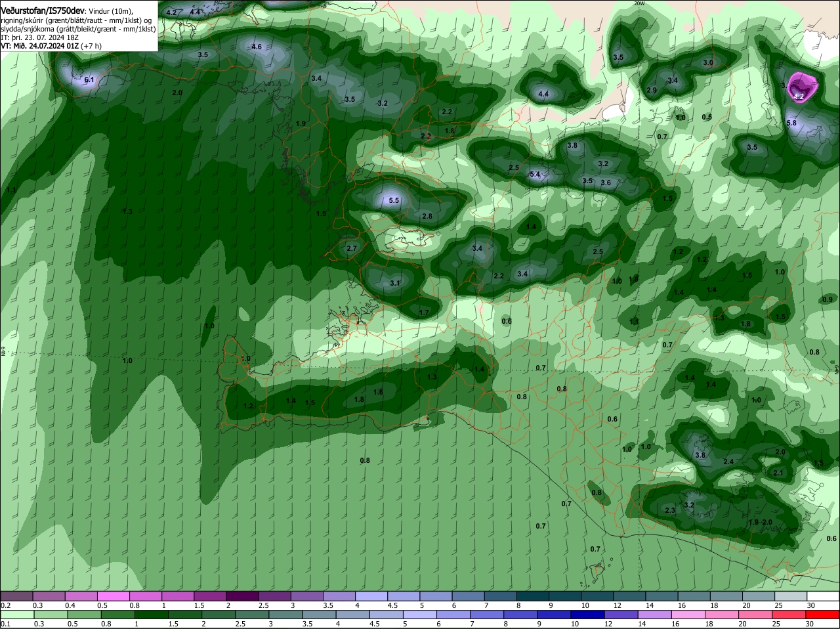The height and width of the screenshot is (629, 840).
Task: Select the lavender top legend swatch labeled 4
Action: pyautogui.click(x=370, y=596)
